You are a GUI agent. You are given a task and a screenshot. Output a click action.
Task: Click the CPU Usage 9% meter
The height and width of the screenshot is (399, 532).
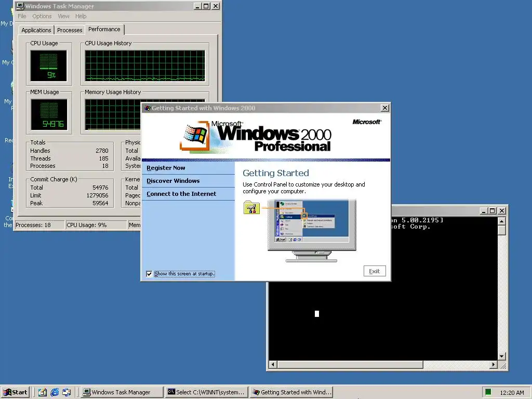(48, 66)
